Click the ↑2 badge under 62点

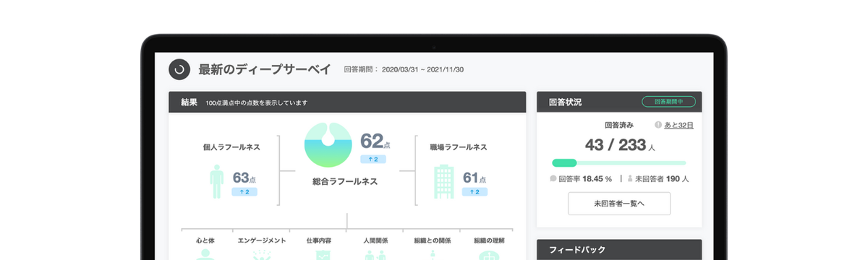pyautogui.click(x=373, y=159)
